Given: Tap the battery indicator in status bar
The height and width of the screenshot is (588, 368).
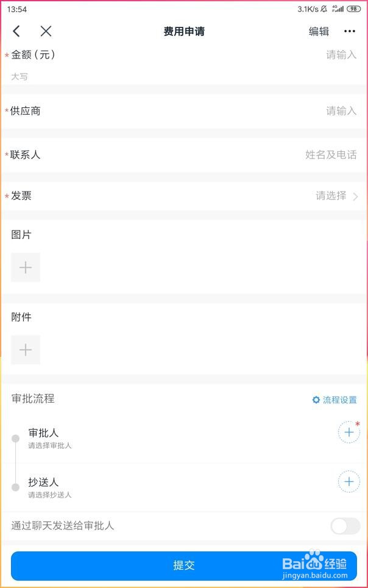Looking at the screenshot, I should click(x=353, y=9).
